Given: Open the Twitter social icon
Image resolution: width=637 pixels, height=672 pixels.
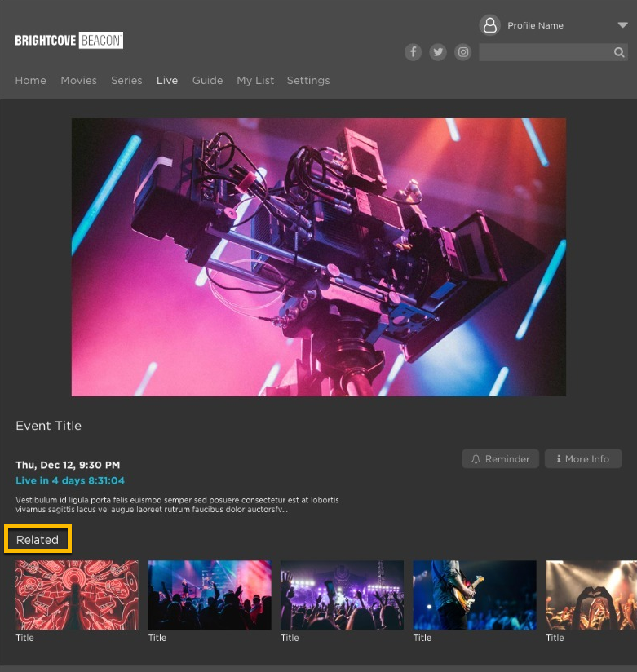Looking at the screenshot, I should pos(438,52).
